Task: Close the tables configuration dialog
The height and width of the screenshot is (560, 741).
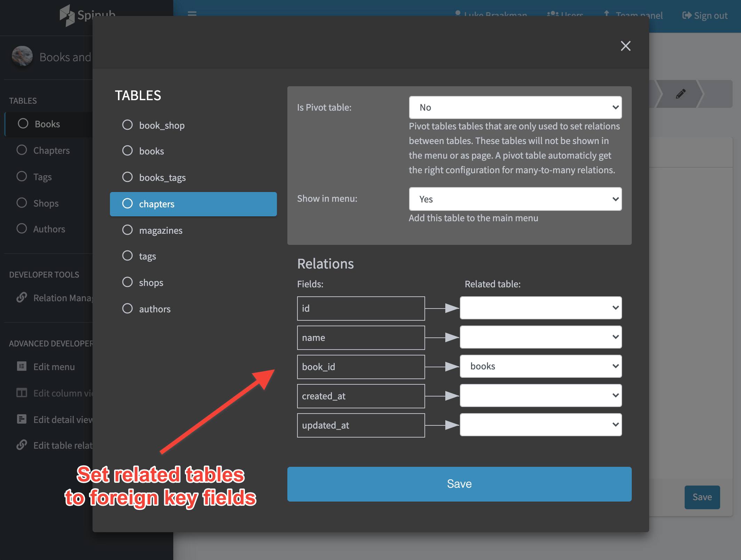Action: point(626,46)
